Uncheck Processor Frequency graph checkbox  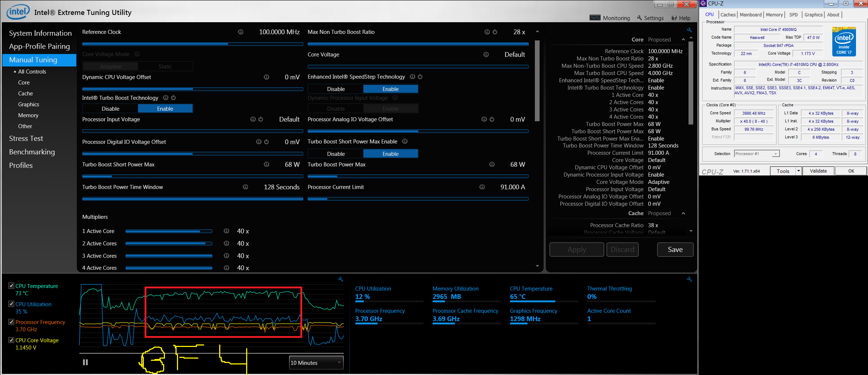(x=11, y=322)
